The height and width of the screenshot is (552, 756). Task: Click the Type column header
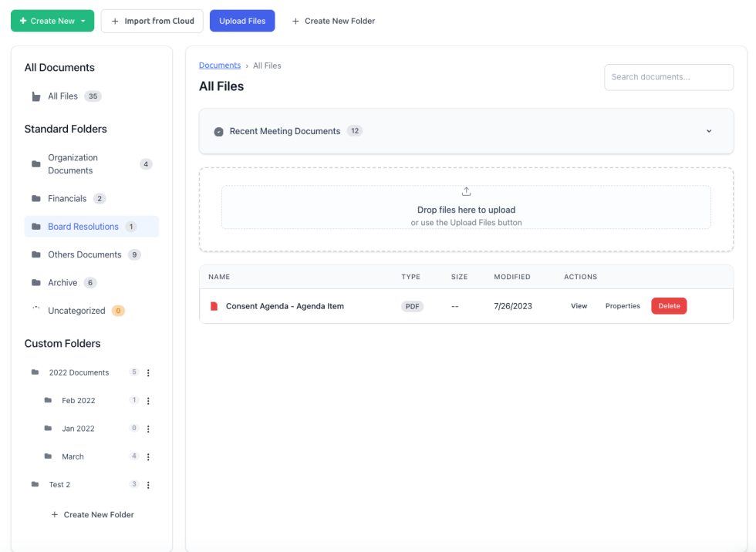(410, 277)
